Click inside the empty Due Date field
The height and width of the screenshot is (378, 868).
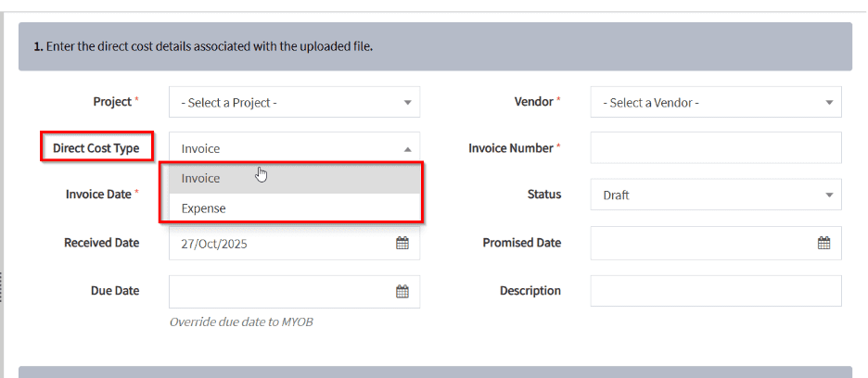pyautogui.click(x=278, y=291)
